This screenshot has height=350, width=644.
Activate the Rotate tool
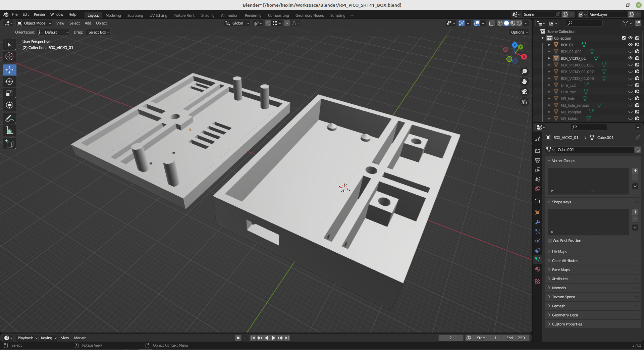[9, 82]
